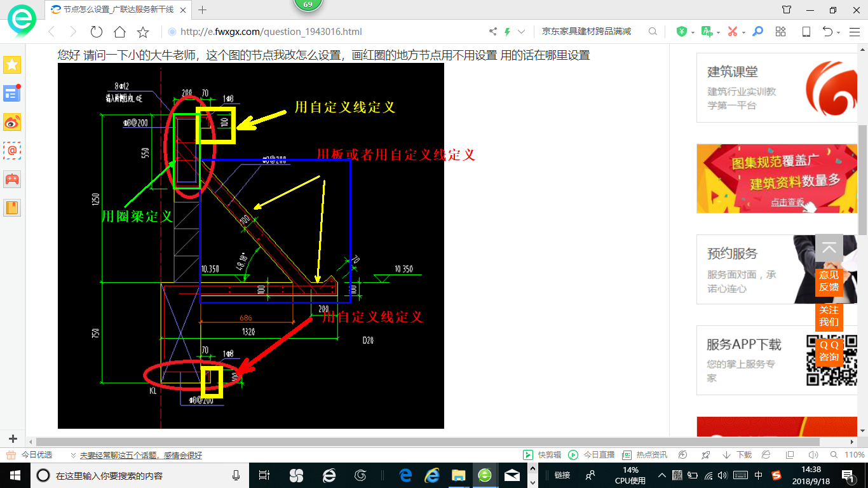Click the back-to-top arrow button
Image resolution: width=868 pixels, height=488 pixels.
829,248
